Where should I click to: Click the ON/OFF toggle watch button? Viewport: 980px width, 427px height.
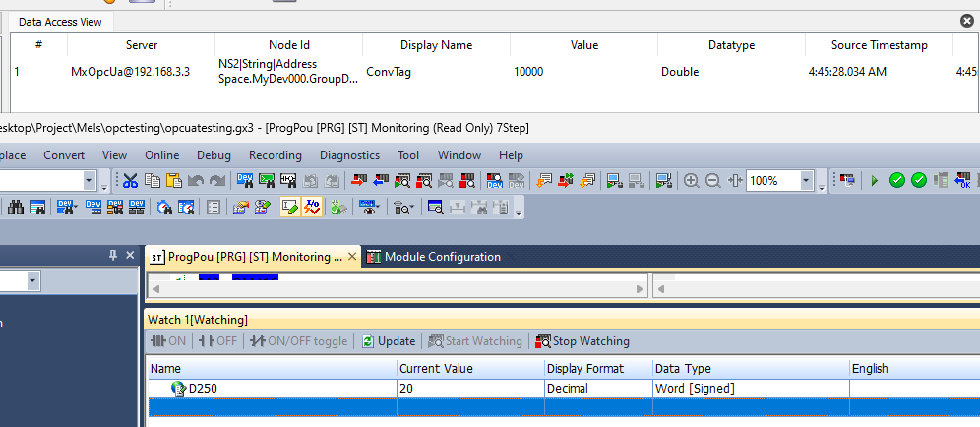299,341
